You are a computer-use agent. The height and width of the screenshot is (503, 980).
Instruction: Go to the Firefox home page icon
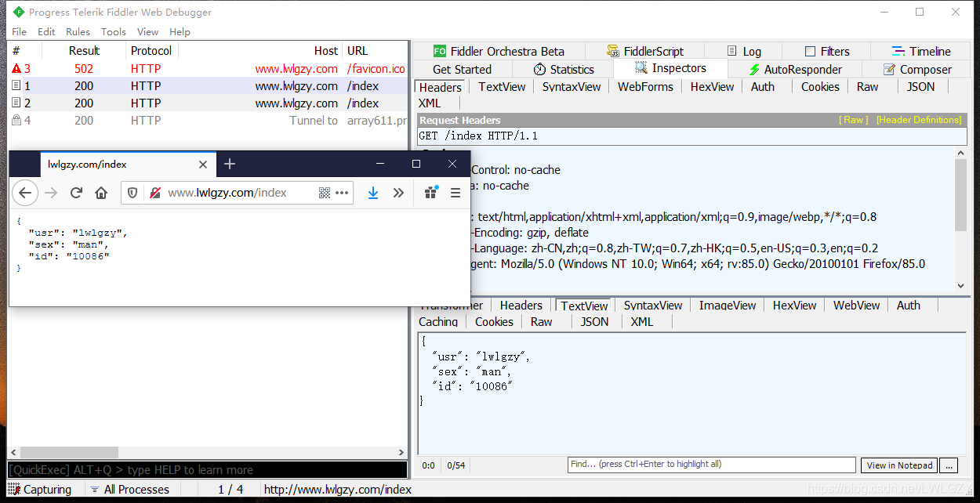101,193
